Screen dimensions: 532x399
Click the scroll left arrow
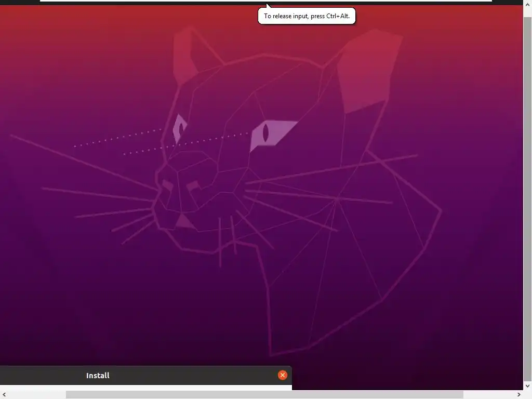[4, 395]
